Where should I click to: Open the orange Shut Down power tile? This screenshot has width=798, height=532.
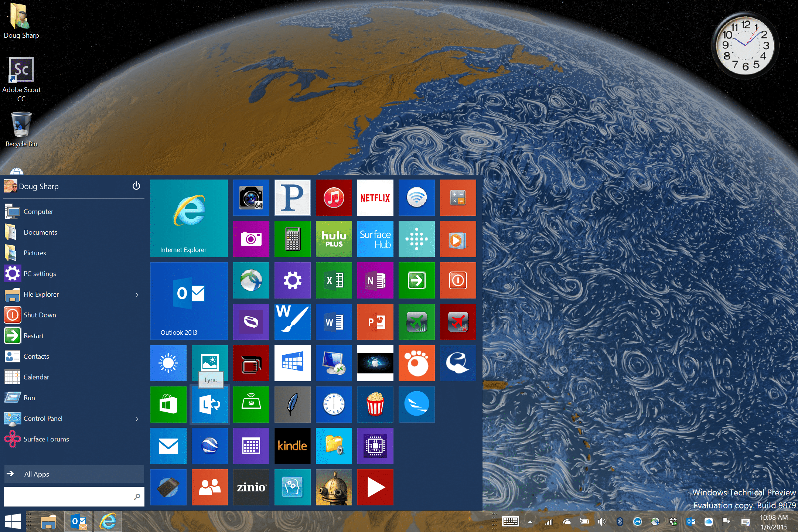click(x=458, y=280)
